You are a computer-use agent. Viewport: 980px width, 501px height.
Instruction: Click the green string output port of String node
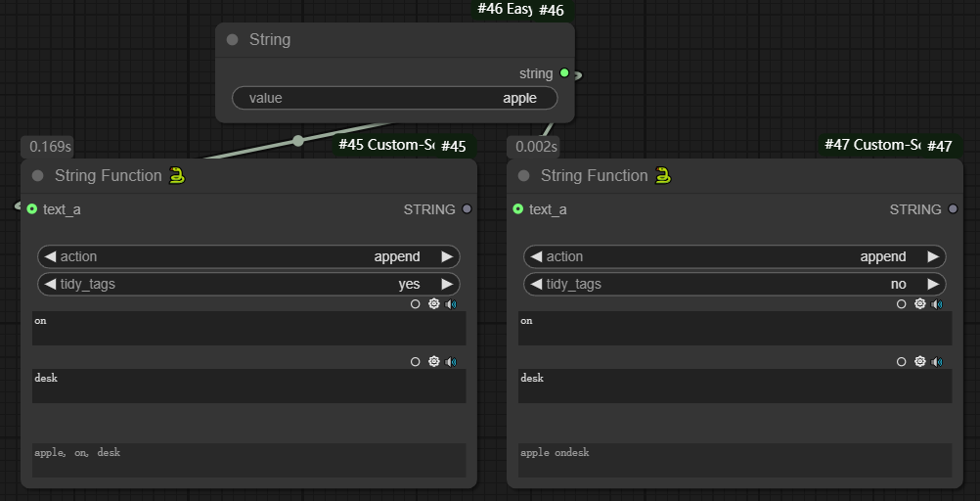click(564, 73)
